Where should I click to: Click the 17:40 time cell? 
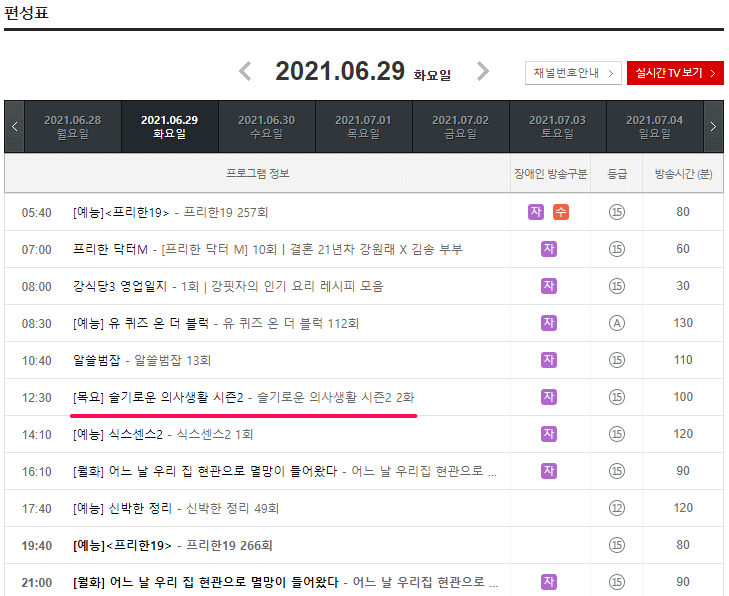36,509
